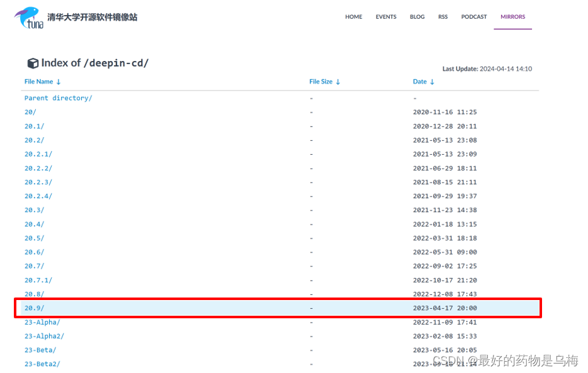Open the 20.2.4/ directory

coord(41,196)
